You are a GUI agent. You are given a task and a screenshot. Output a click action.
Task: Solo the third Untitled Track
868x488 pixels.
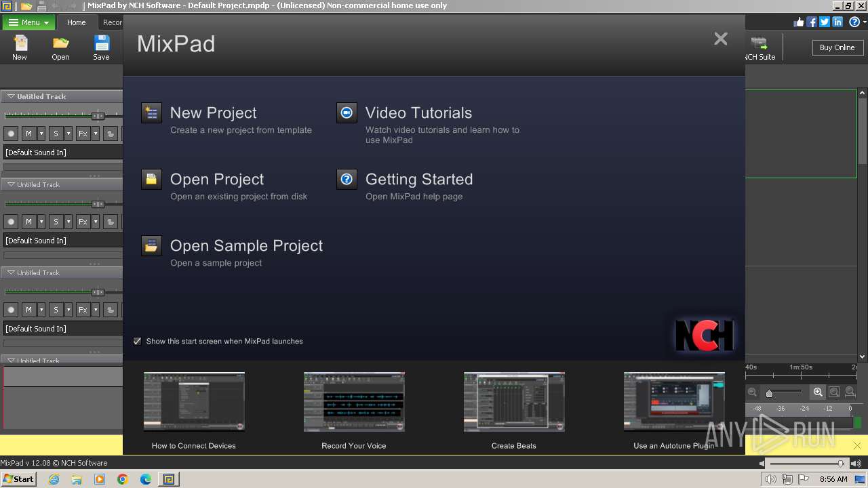(x=56, y=310)
